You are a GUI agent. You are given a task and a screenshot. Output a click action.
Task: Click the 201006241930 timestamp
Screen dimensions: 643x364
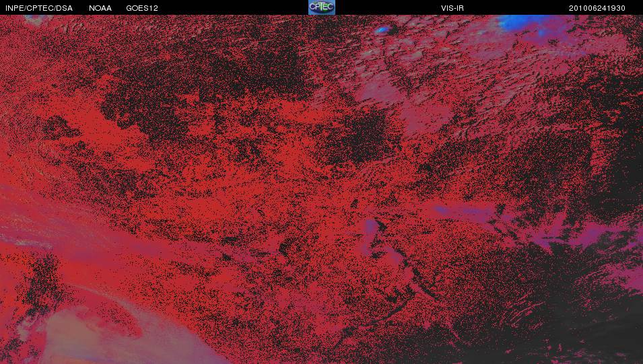pyautogui.click(x=597, y=8)
